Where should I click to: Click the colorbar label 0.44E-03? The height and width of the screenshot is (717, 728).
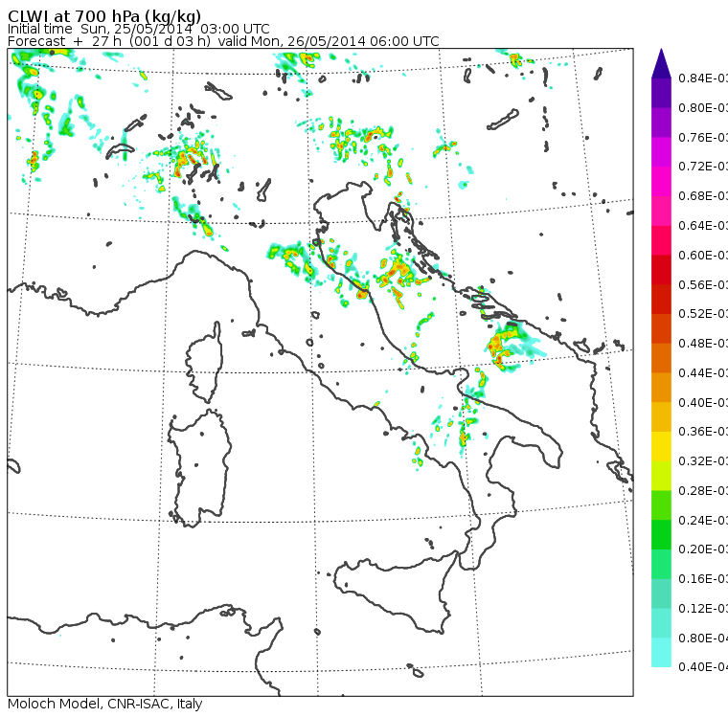[703, 372]
